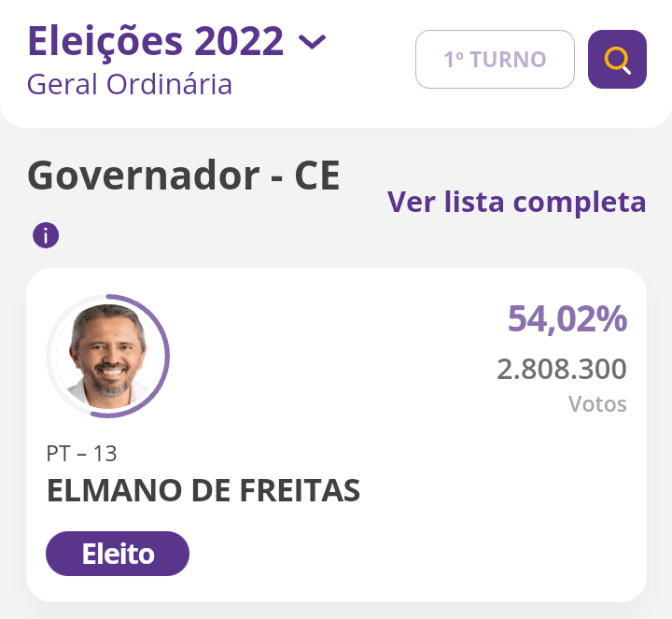Screen dimensions: 672x619
Task: Click the Geral Ordinária subtitle
Action: tap(130, 85)
